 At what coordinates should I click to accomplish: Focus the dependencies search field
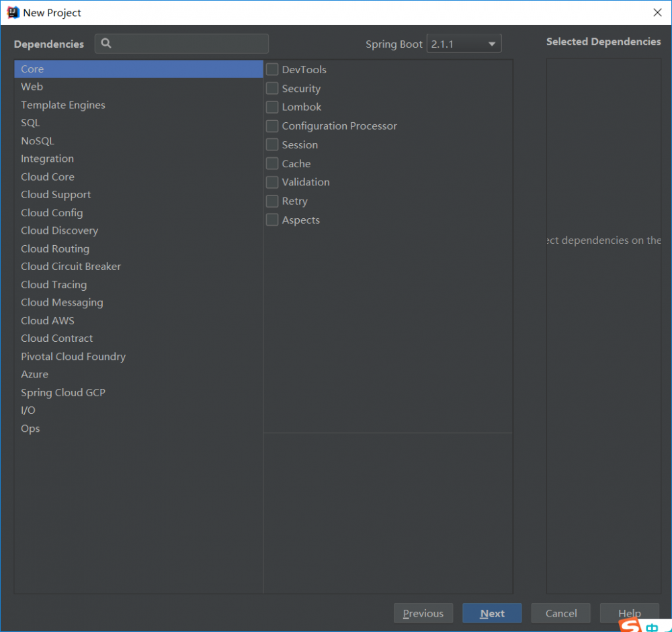point(181,43)
